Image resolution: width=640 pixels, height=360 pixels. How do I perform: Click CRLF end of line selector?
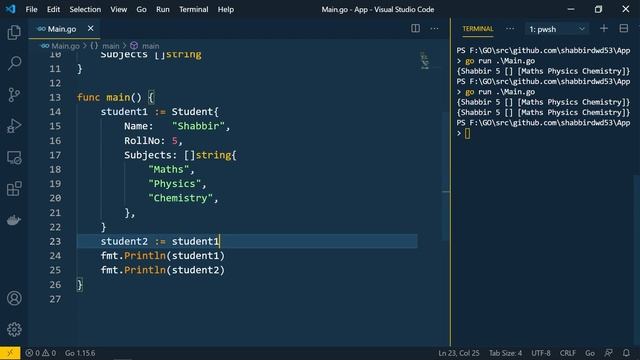click(x=568, y=353)
